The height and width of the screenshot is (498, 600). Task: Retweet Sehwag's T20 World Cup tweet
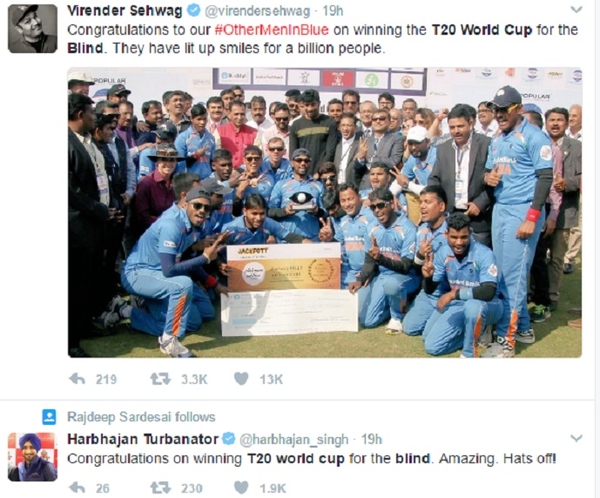coord(160,379)
